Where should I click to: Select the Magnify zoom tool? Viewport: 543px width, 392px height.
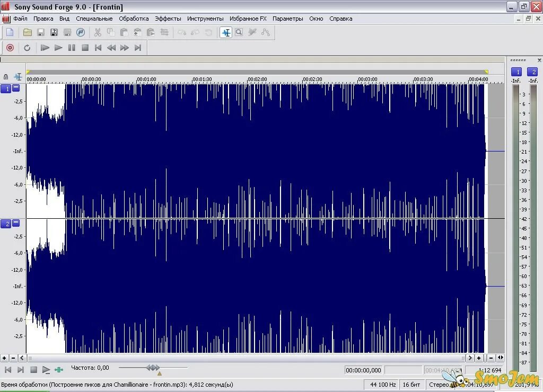(x=239, y=32)
